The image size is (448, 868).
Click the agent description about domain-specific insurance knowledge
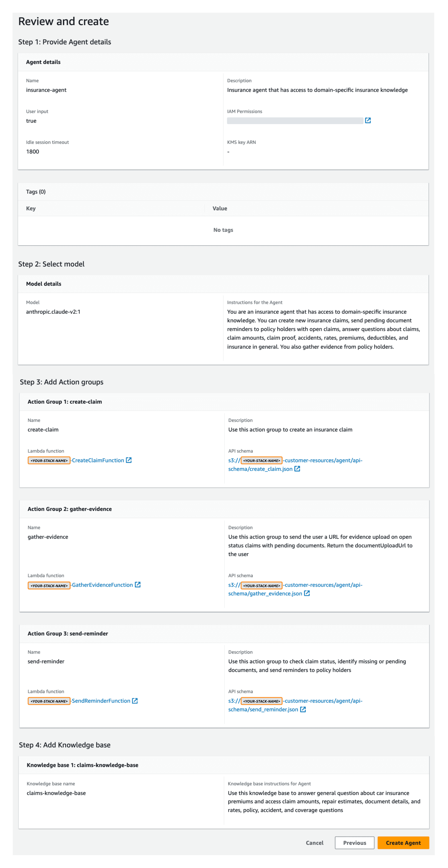tap(317, 90)
